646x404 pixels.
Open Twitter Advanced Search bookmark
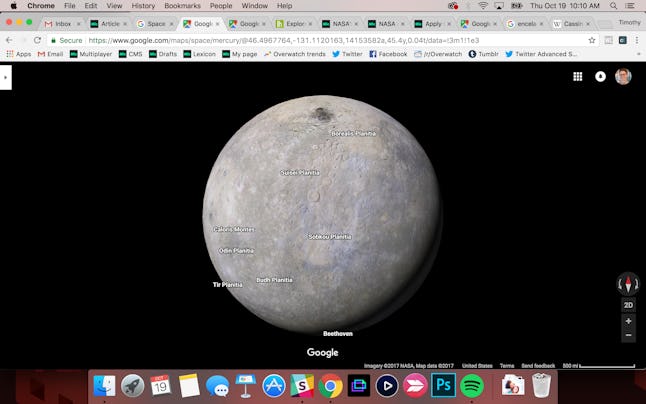pyautogui.click(x=541, y=54)
